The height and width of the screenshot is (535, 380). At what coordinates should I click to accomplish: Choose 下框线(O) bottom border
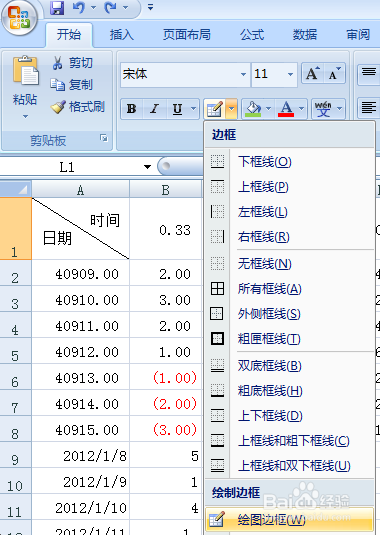(289, 162)
